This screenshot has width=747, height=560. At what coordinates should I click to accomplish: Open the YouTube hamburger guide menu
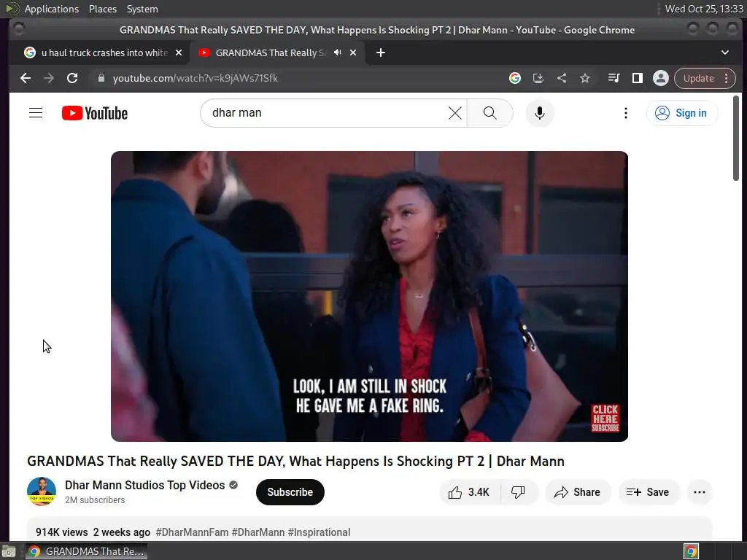coord(36,113)
